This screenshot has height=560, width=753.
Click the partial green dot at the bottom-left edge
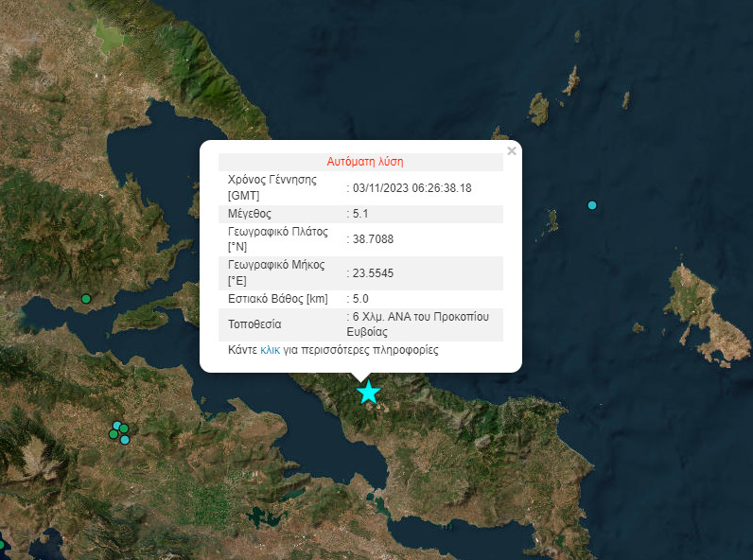point(2,545)
